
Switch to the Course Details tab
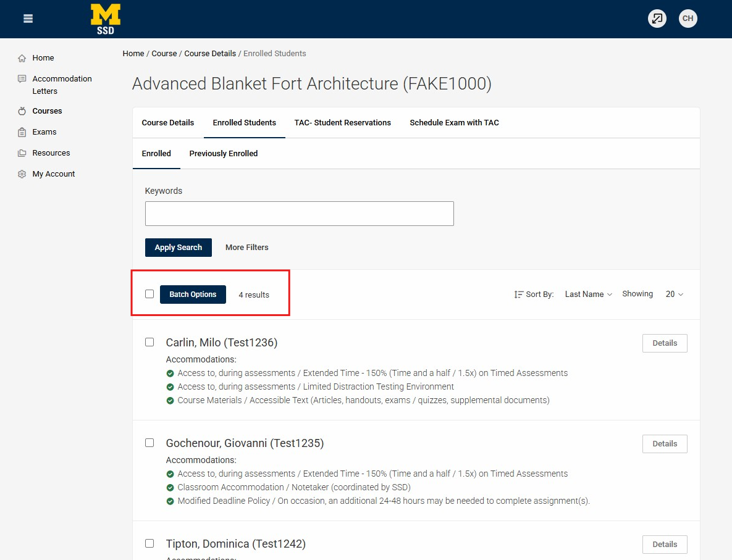click(x=168, y=123)
